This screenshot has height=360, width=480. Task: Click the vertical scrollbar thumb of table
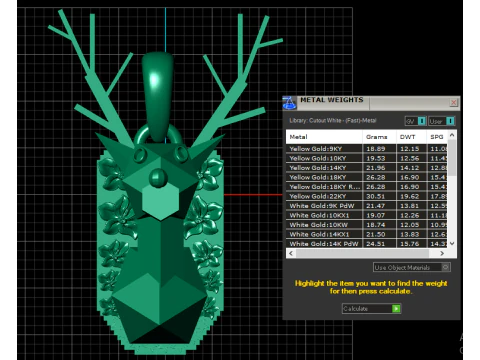[452, 158]
